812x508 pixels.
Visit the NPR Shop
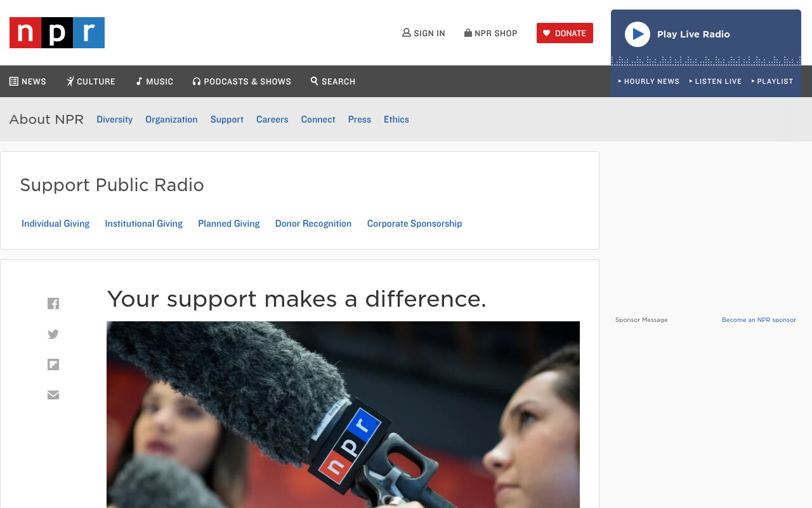click(x=491, y=33)
